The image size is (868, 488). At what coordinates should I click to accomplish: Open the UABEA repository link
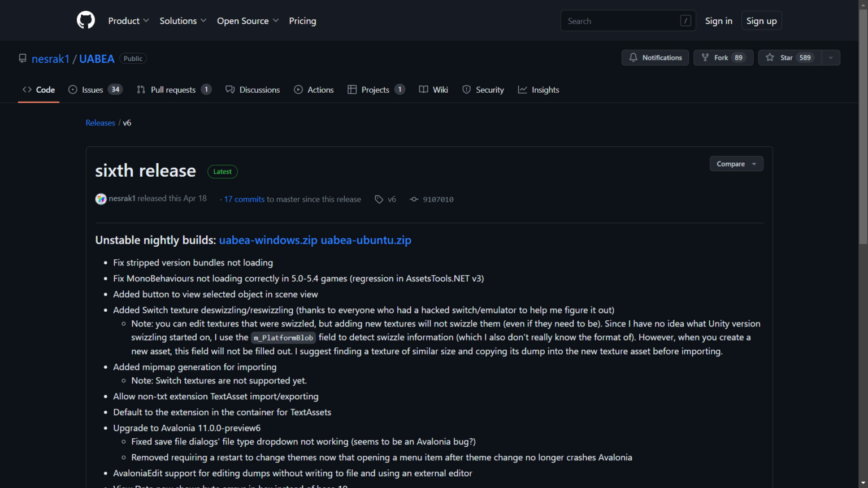[97, 59]
